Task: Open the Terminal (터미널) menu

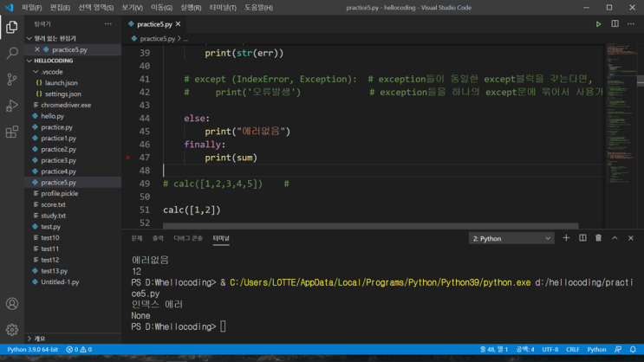Action: pos(223,8)
